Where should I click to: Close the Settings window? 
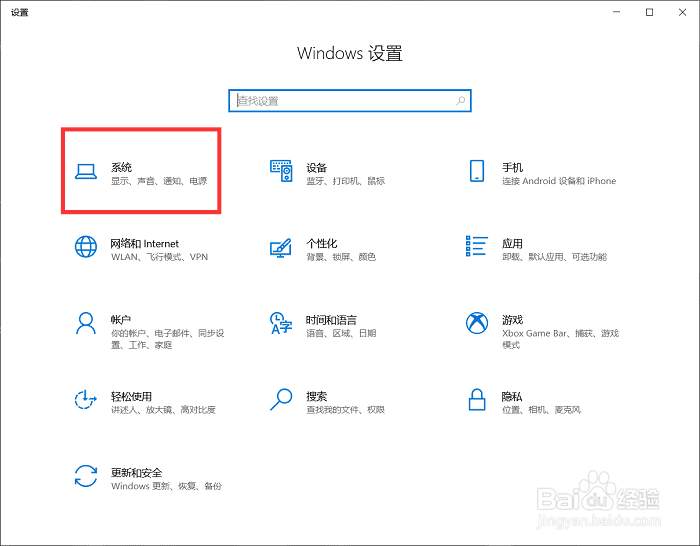click(x=683, y=12)
